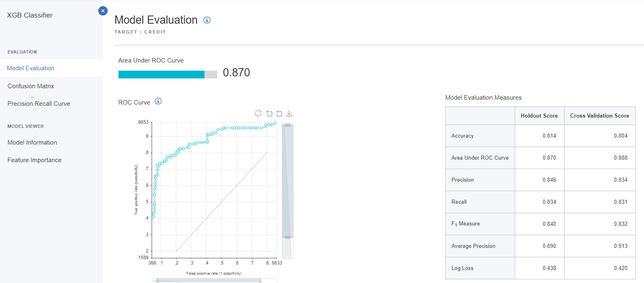
Task: Download the ROC chart as image
Action: point(289,113)
